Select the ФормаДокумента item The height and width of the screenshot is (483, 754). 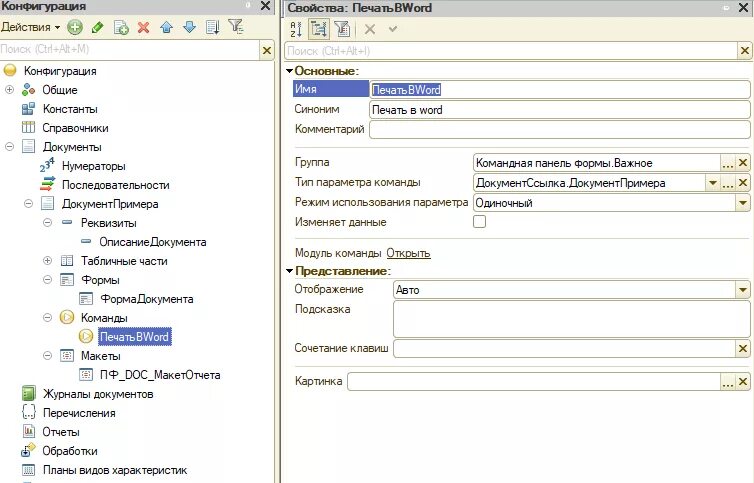(147, 299)
